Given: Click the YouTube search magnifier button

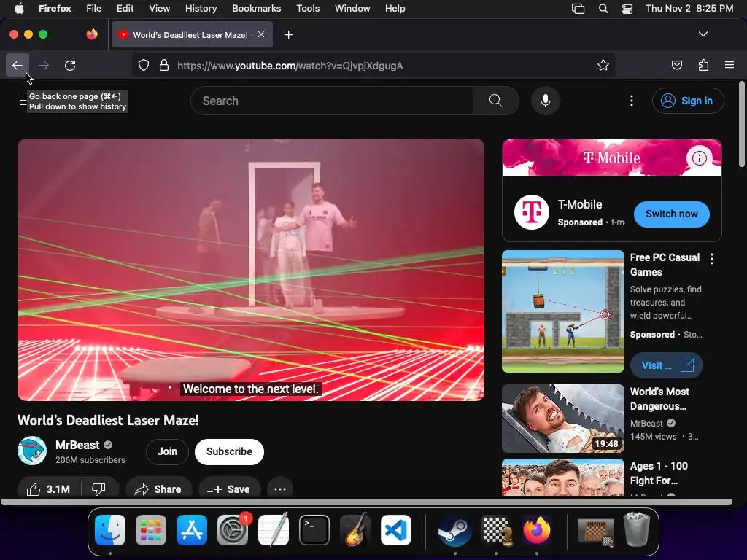Looking at the screenshot, I should click(x=496, y=101).
